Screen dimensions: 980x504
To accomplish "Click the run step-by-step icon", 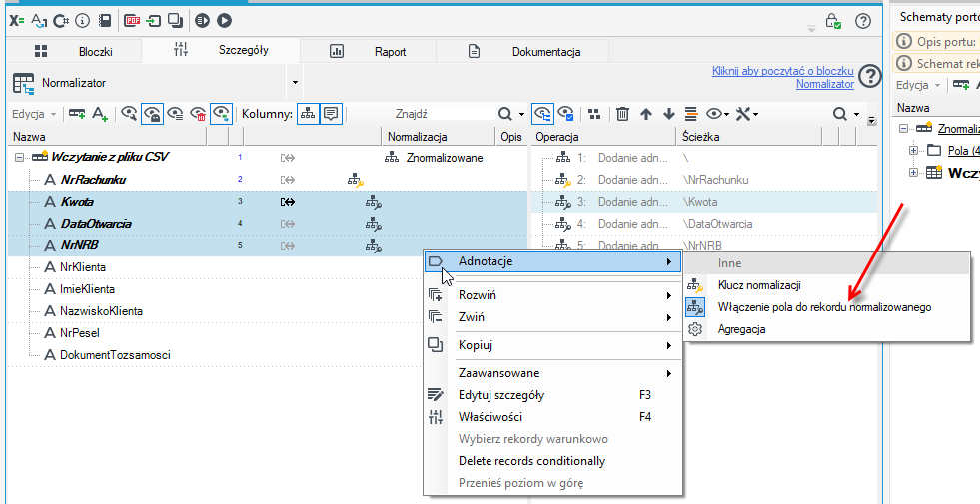I will tap(202, 21).
